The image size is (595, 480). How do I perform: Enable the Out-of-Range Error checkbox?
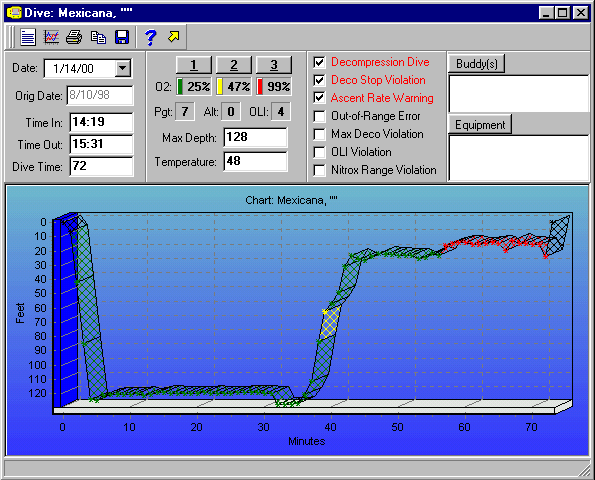[320, 116]
